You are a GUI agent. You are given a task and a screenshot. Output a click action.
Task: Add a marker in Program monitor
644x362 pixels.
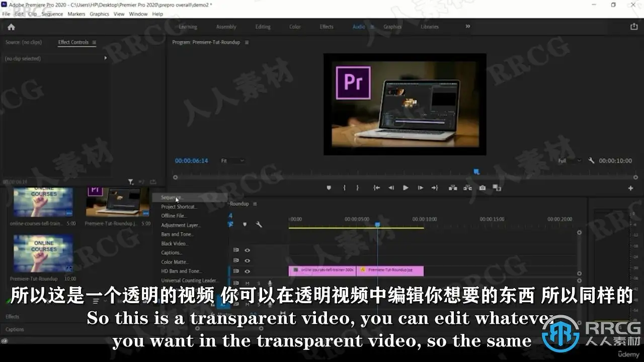click(329, 188)
